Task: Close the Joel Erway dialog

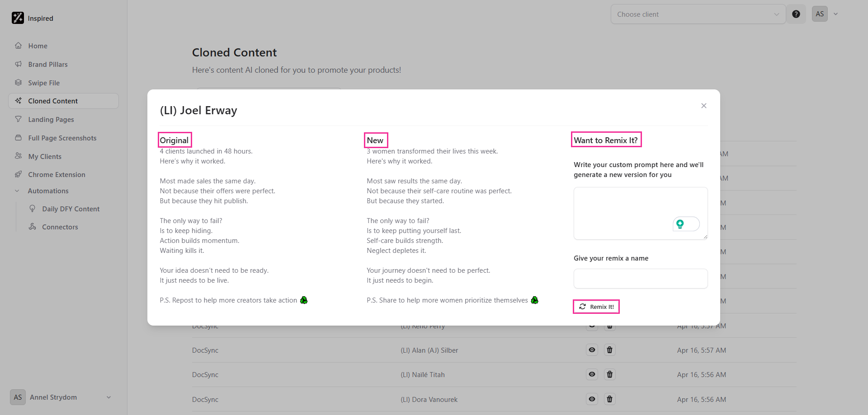Action: (704, 106)
